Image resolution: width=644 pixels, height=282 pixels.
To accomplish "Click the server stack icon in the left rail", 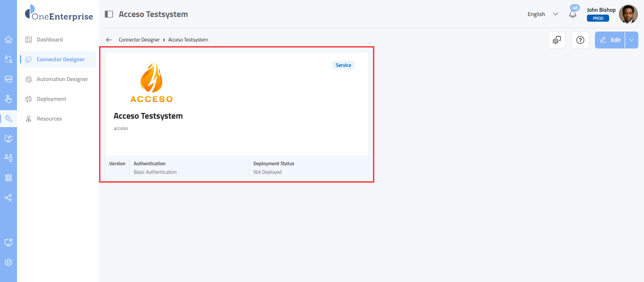I will (8, 178).
